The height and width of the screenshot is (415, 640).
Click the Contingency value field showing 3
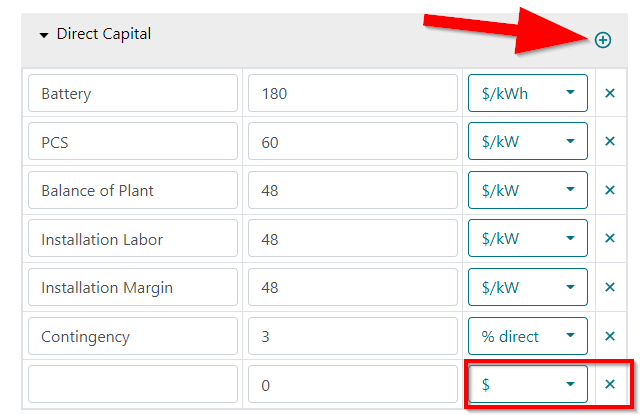click(x=353, y=336)
